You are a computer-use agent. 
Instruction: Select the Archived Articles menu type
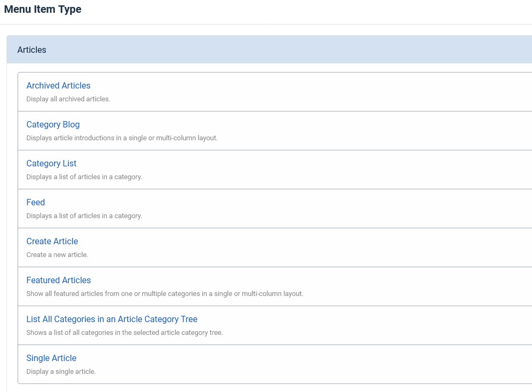(58, 85)
